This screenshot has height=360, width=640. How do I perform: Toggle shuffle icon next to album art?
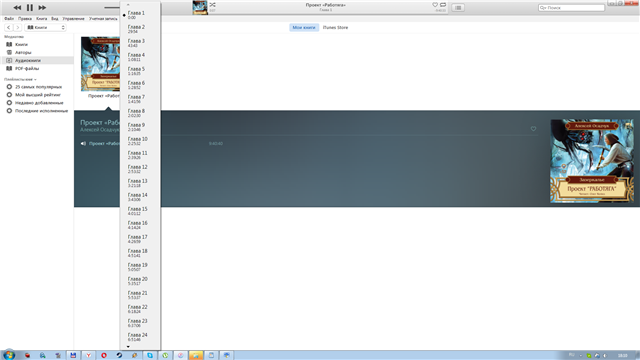pos(212,5)
